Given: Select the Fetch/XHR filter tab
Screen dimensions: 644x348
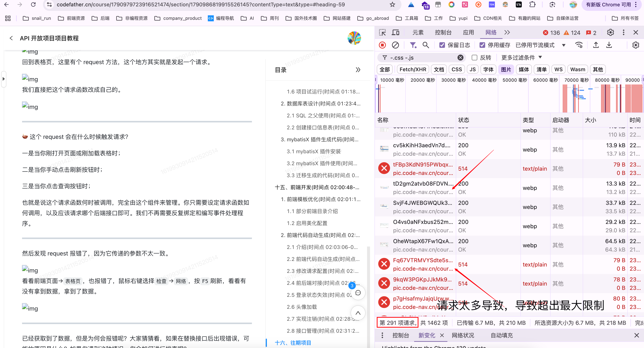Looking at the screenshot, I should tap(413, 70).
